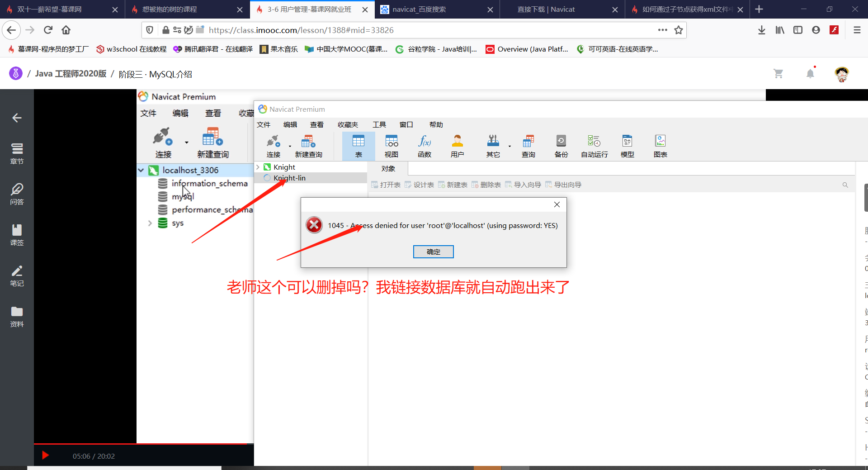Image resolution: width=868 pixels, height=470 pixels.
Task: Click the object search magnifier field
Action: pos(844,185)
